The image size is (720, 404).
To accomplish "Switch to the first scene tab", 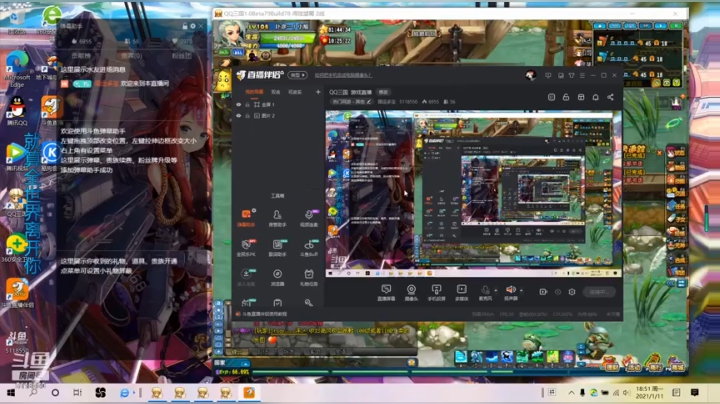I will point(254,92).
